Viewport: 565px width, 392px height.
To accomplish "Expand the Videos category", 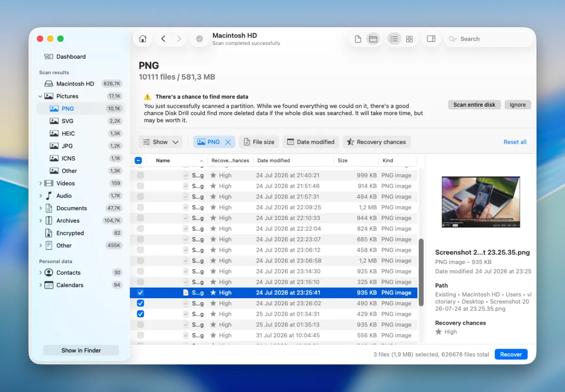I will coord(40,184).
